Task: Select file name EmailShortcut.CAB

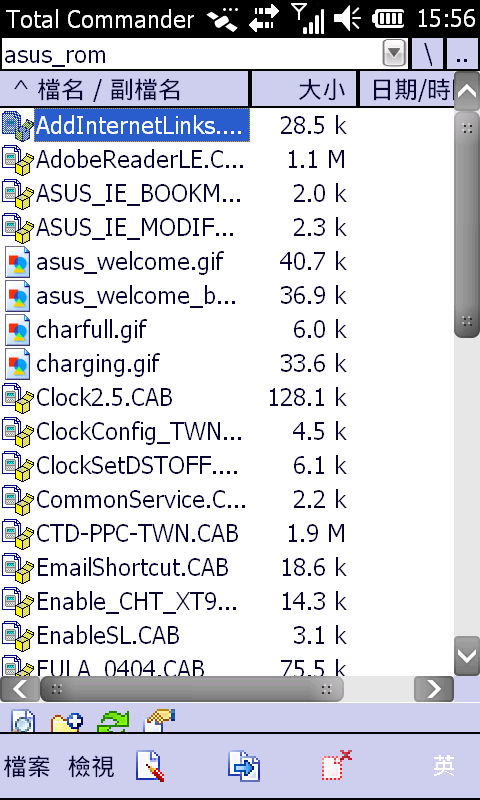Action: [x=132, y=568]
